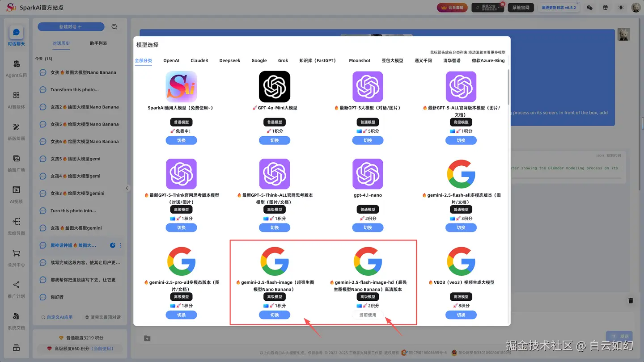Click 切换 under SparkAI通用大模型
This screenshot has width=644, height=362.
[181, 140]
